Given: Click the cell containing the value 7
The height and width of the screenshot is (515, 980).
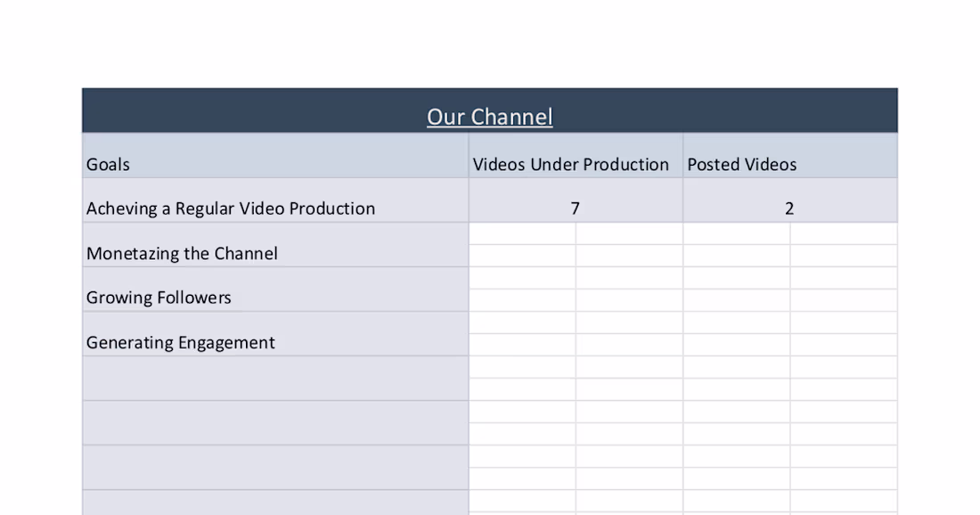Looking at the screenshot, I should (x=575, y=208).
